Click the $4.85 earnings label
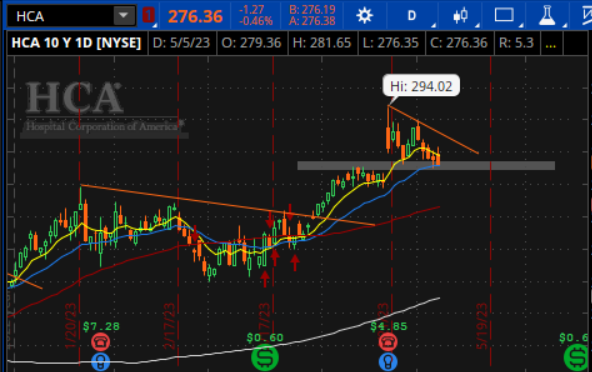The height and width of the screenshot is (372, 592). [389, 326]
